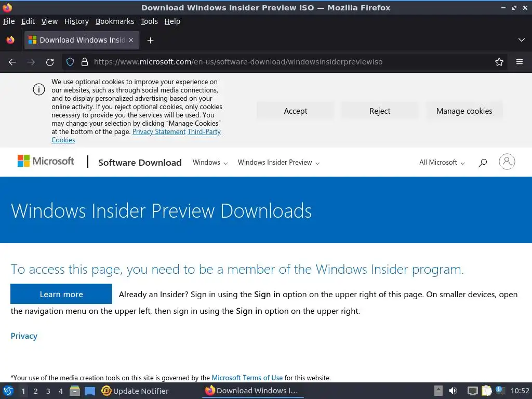Image resolution: width=532 pixels, height=399 pixels.
Task: Close the Download Windows Insider tab
Action: pos(131,40)
